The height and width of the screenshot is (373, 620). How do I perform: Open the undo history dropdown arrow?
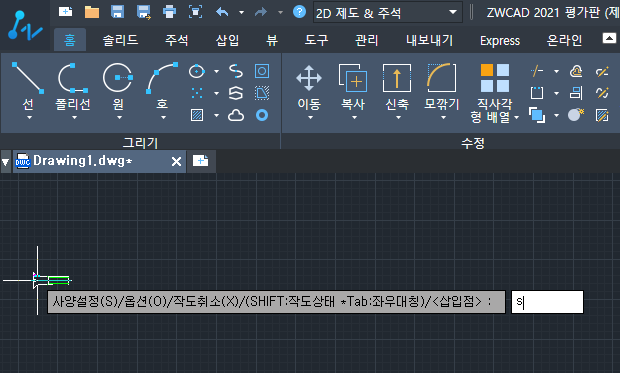point(241,12)
